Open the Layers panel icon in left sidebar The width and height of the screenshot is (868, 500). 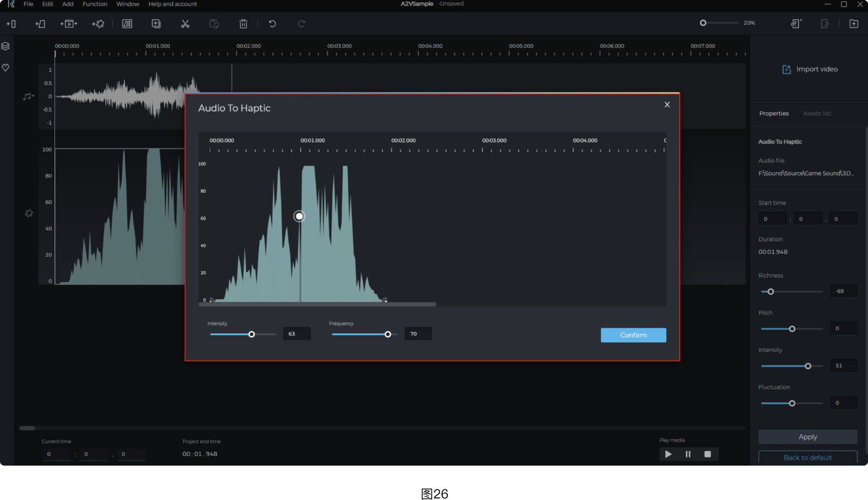tap(5, 46)
